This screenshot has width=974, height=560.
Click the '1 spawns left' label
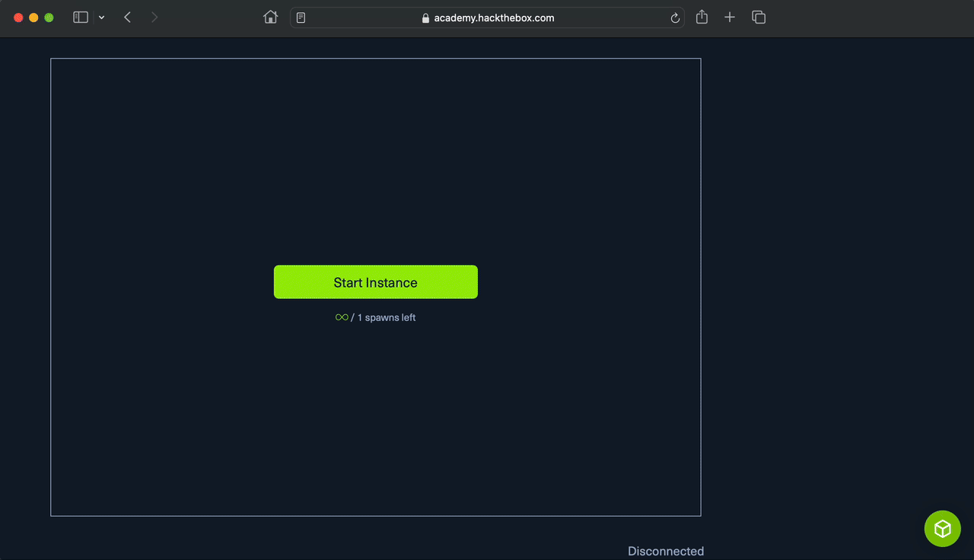[x=386, y=317]
